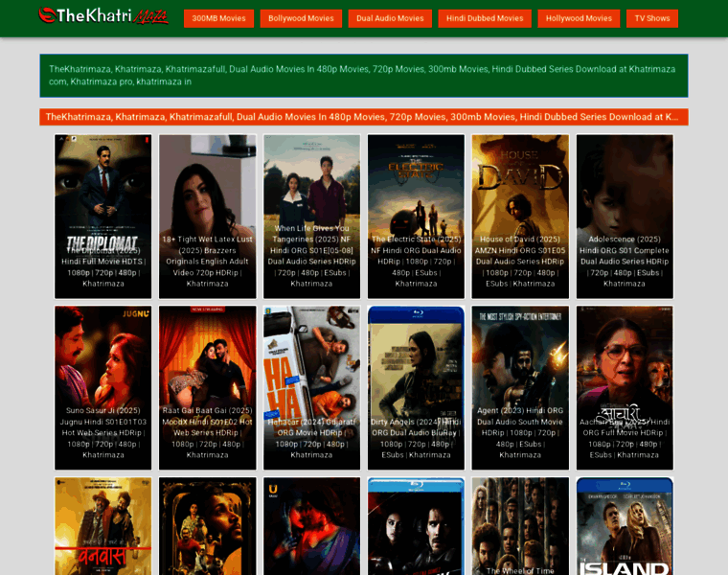Open the 300MB Movies menu
The width and height of the screenshot is (728, 575).
coord(218,18)
